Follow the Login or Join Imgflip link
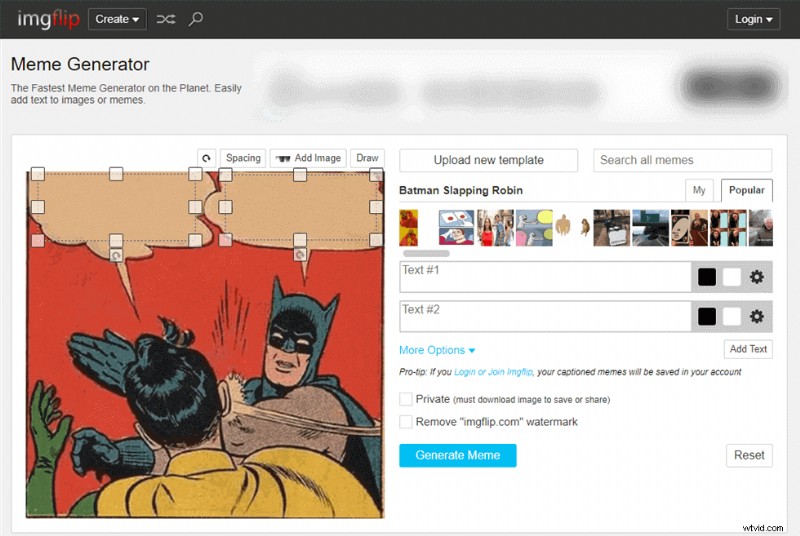 click(493, 372)
